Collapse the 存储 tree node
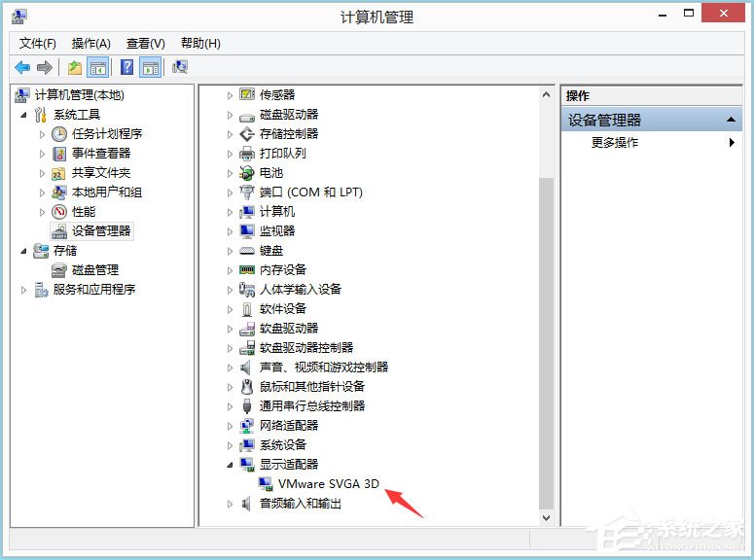The height and width of the screenshot is (560, 754). (x=23, y=251)
